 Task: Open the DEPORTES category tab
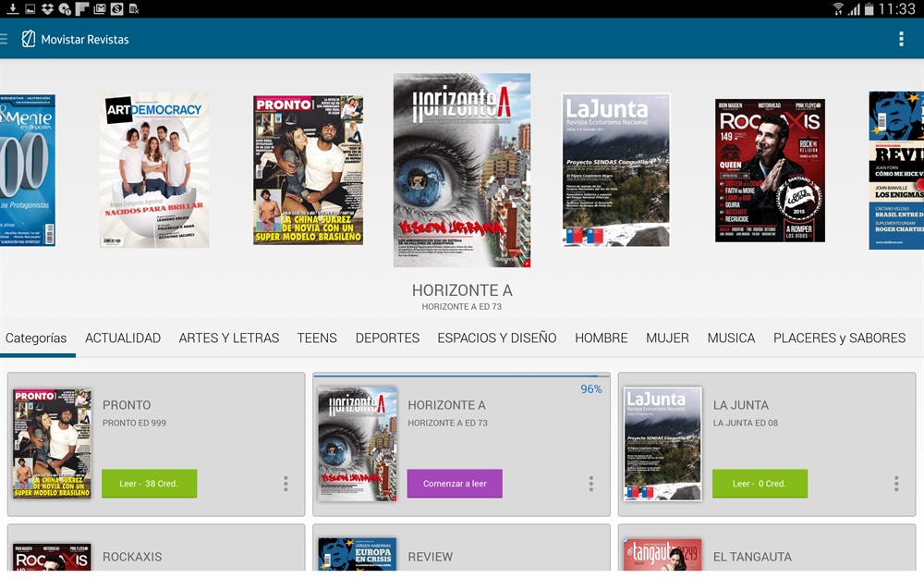(387, 338)
